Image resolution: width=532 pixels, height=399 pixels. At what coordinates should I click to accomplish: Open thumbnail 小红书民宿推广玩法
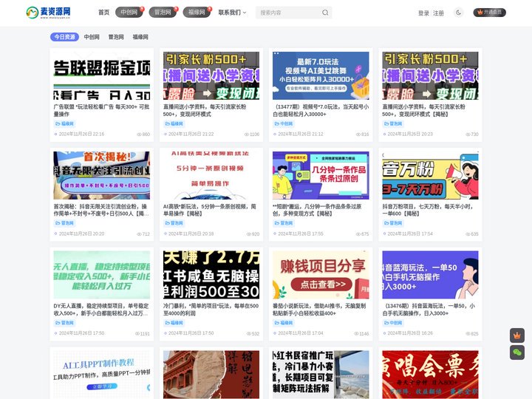coord(321,375)
